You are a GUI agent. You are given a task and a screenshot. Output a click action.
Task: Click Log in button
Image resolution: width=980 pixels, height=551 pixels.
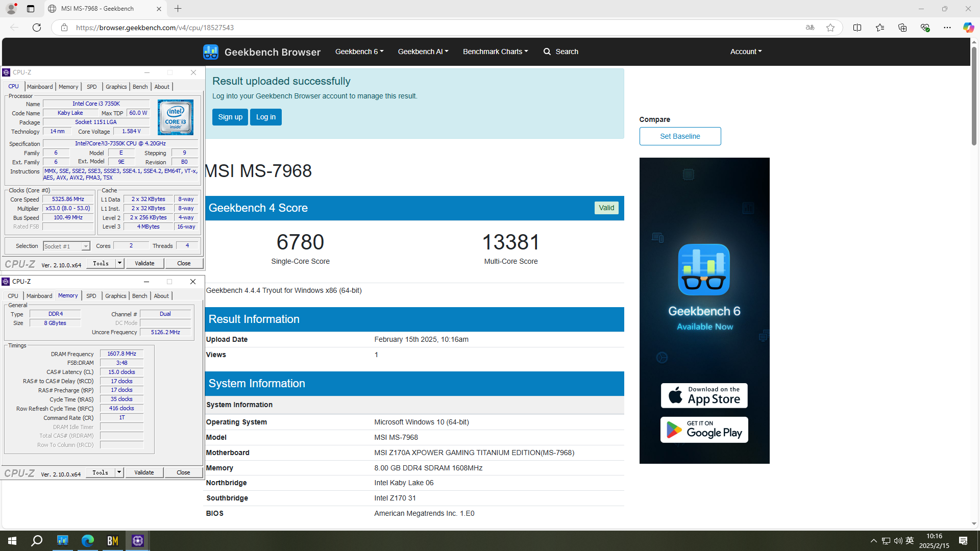[x=266, y=117]
